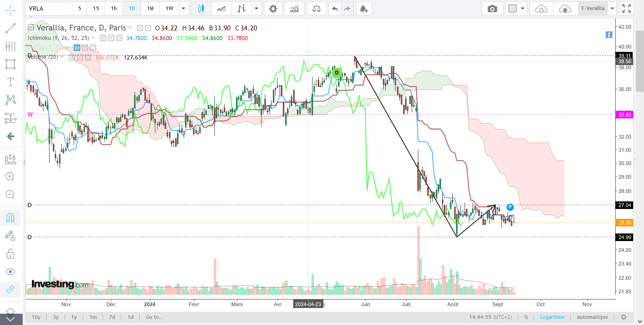Hide the Ichimoku indicator eye icon
Screen dimensions: 644x325
coord(103,38)
